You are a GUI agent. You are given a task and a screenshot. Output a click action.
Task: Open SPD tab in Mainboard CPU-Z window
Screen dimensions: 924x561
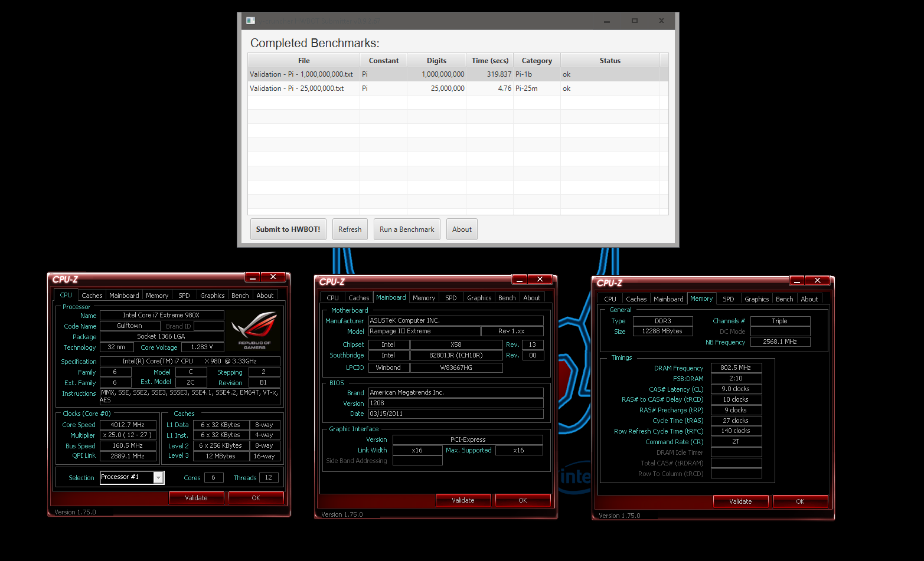(x=451, y=298)
